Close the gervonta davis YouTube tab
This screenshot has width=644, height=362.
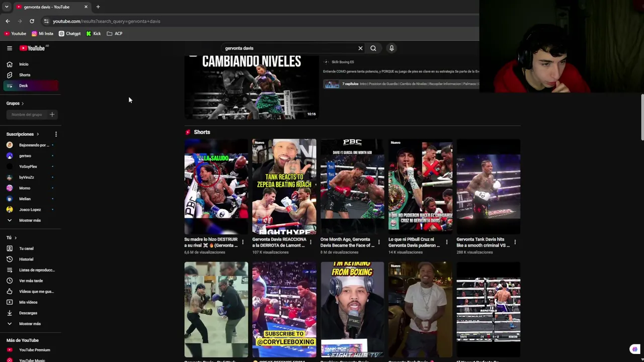(x=86, y=7)
